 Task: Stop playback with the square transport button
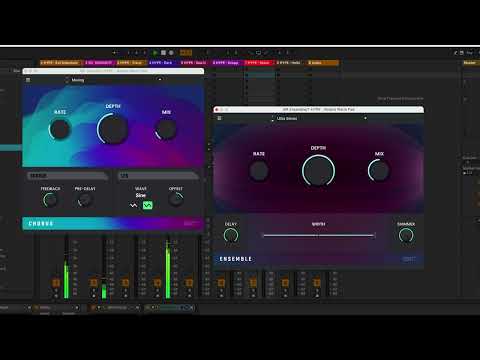coord(163,53)
